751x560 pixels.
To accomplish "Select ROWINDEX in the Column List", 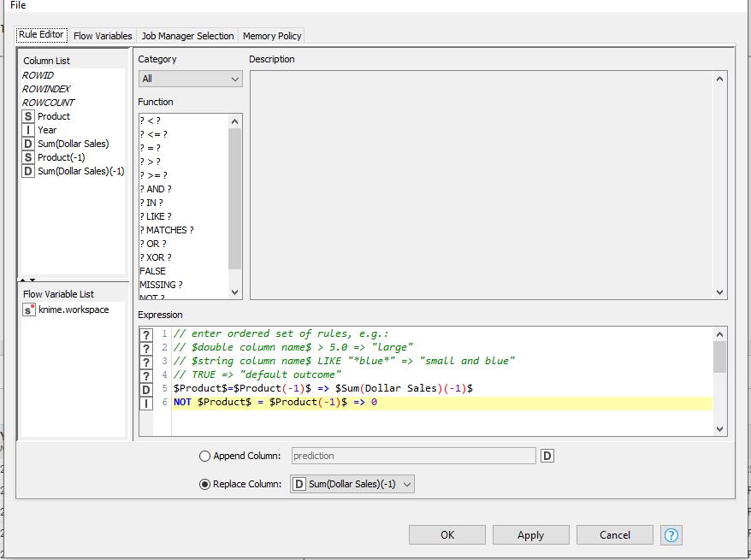I will coord(46,89).
